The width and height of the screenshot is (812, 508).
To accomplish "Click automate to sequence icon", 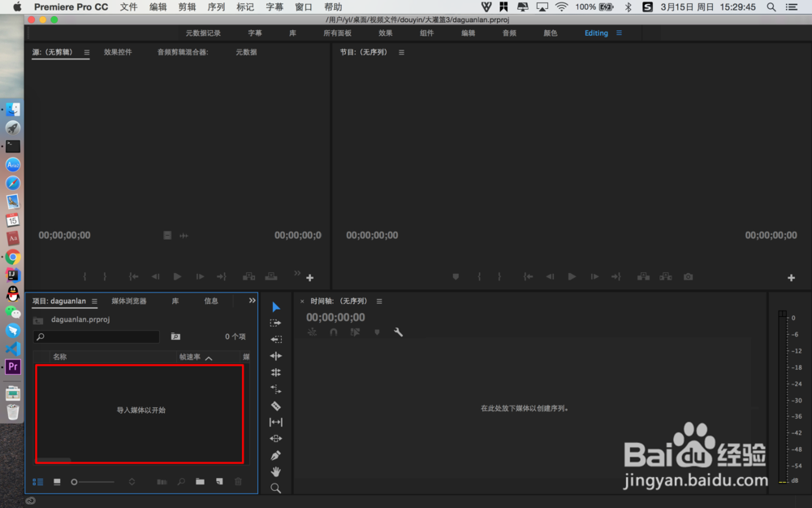I will [x=162, y=482].
